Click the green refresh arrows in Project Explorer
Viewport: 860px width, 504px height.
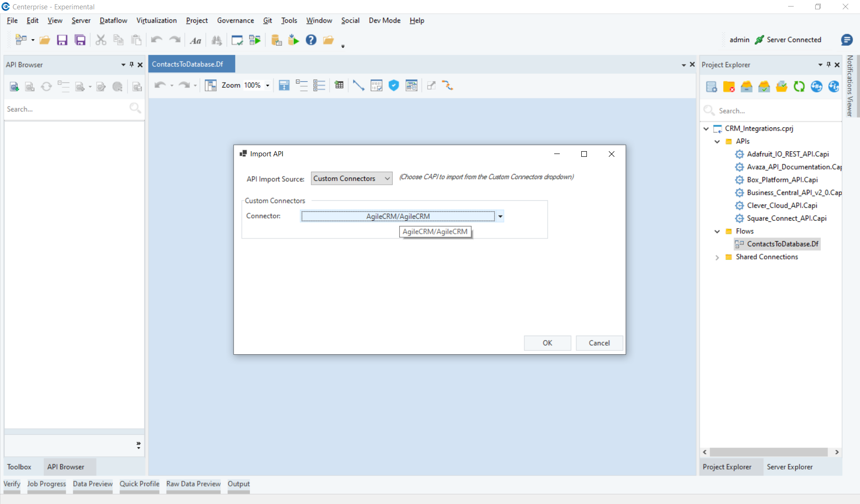(799, 86)
